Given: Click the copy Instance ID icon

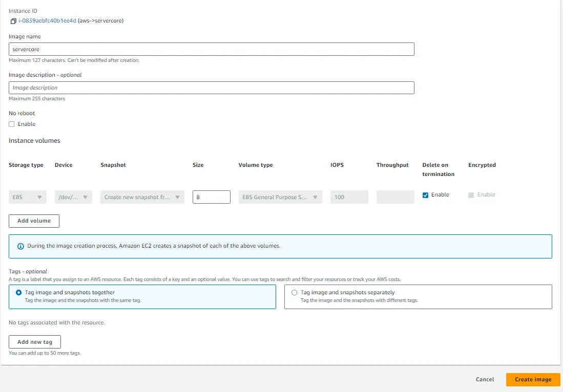Looking at the screenshot, I should pos(13,21).
